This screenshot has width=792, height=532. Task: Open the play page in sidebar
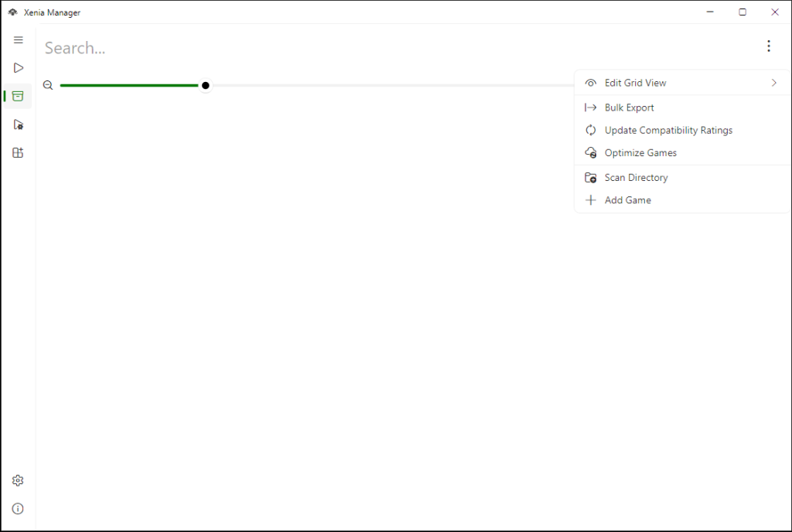19,68
